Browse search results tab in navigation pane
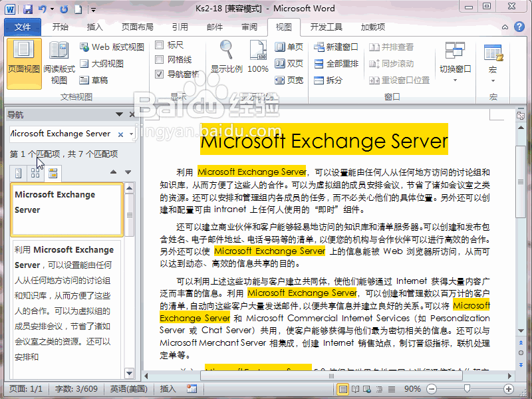532x399 pixels. (x=53, y=173)
